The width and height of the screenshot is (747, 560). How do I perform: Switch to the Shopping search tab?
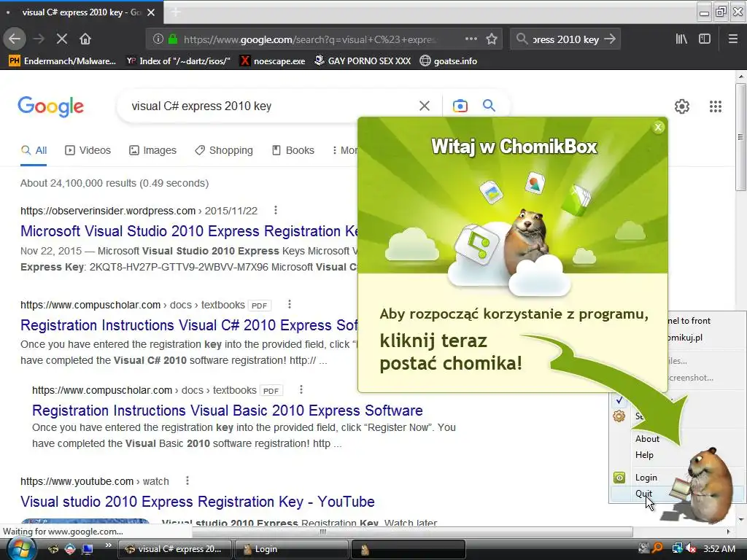tap(224, 150)
